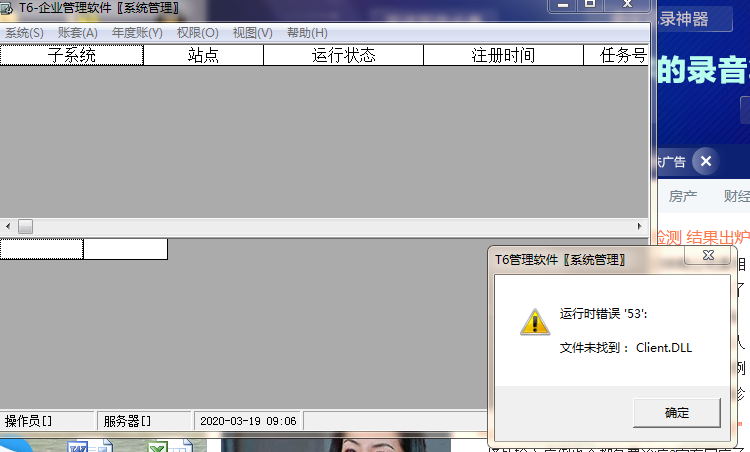
Task: Click the date time 2020-03-19 09:06 in status bar
Action: point(248,421)
